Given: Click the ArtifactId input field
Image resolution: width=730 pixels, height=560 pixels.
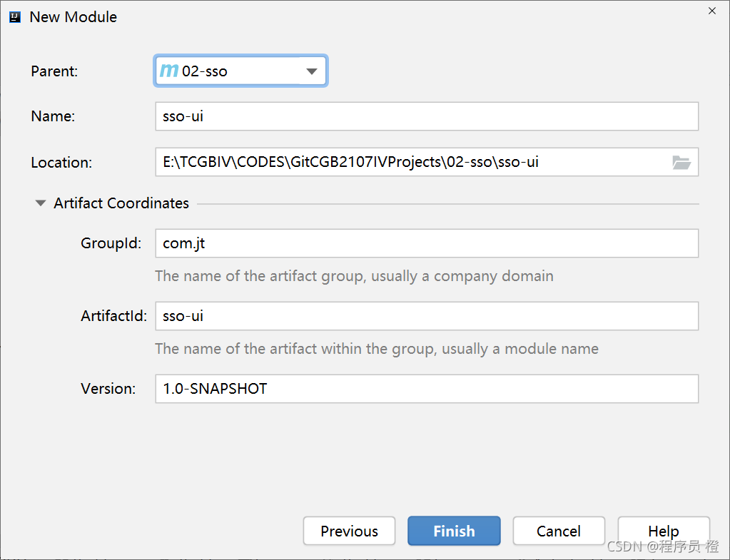Looking at the screenshot, I should click(x=427, y=316).
